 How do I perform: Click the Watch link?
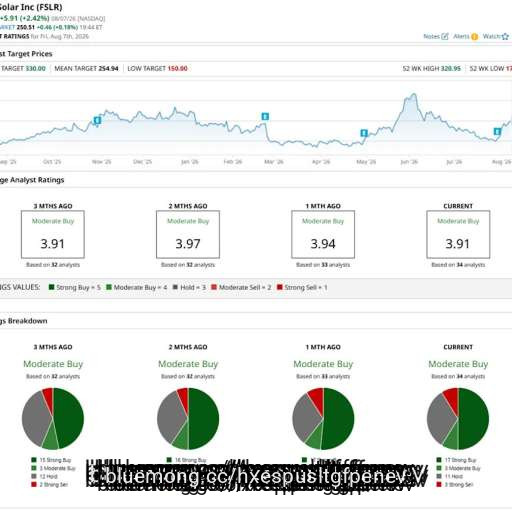point(492,36)
